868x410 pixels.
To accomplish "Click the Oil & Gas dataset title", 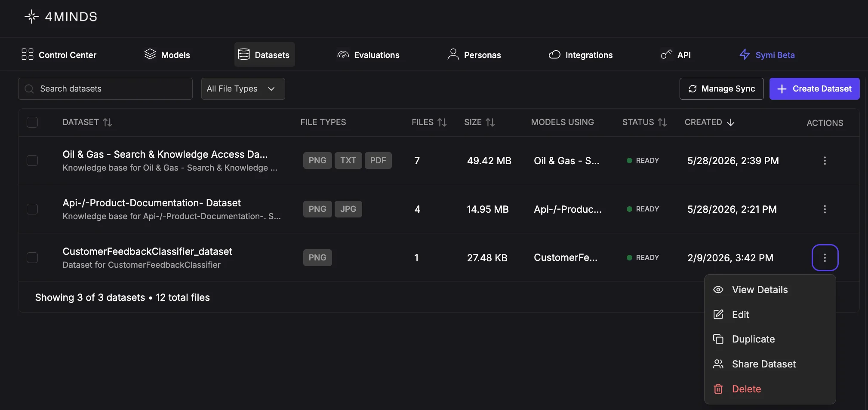I will [x=165, y=154].
